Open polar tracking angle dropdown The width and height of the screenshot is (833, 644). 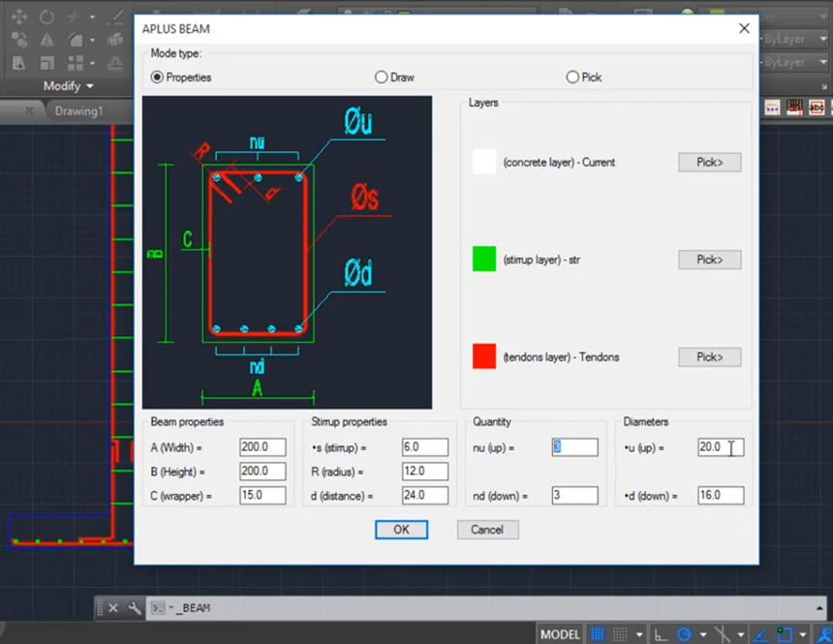coord(703,634)
